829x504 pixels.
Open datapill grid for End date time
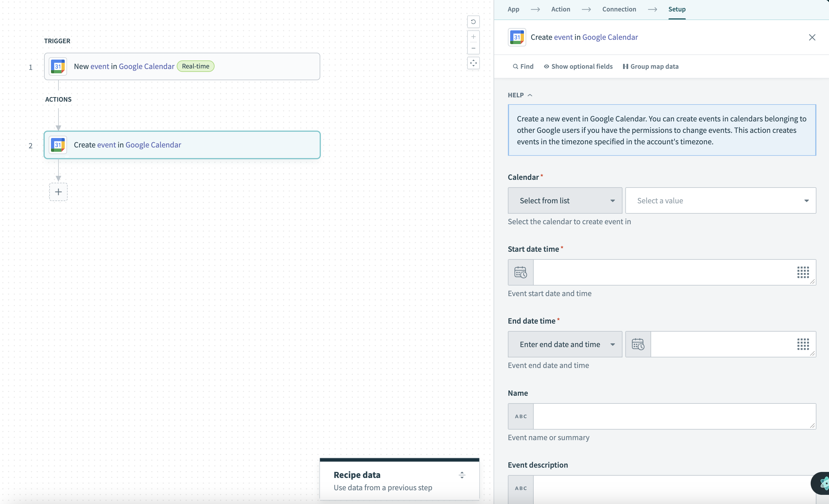coord(803,344)
